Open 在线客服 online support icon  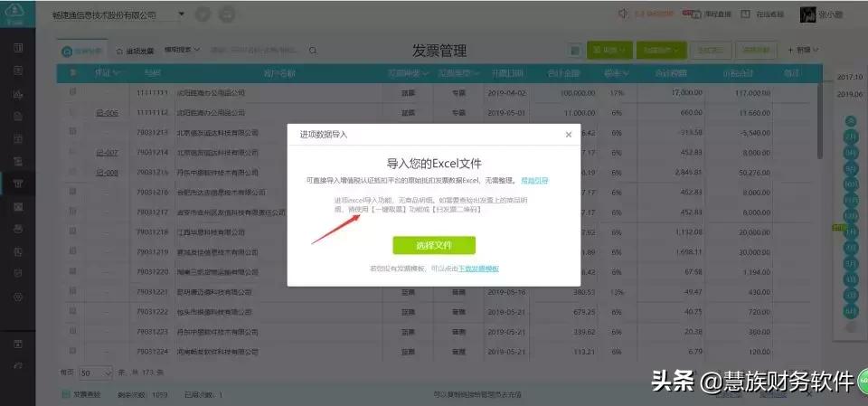(x=746, y=14)
